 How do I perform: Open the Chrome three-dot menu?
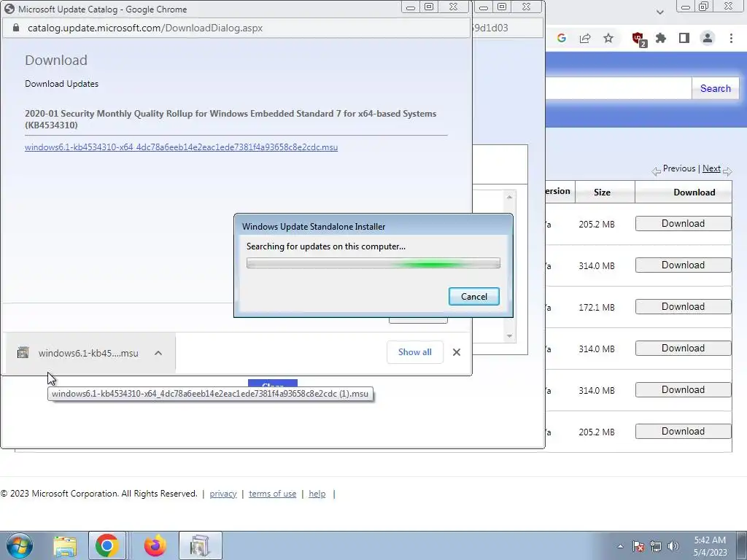pos(731,38)
